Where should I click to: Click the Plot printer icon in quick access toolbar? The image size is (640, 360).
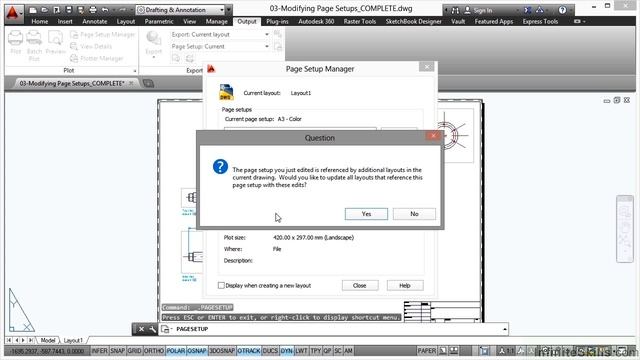(x=93, y=10)
